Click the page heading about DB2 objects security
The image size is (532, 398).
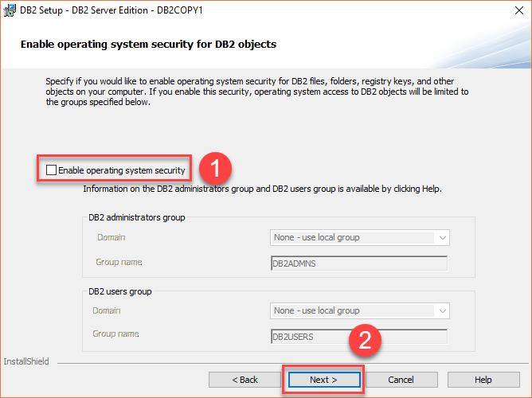(x=149, y=45)
